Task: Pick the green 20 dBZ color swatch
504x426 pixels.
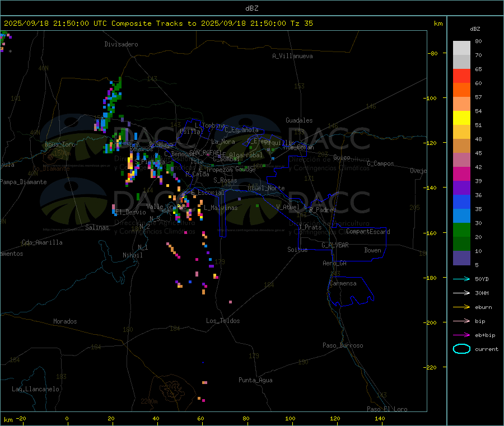Action: pos(461,230)
